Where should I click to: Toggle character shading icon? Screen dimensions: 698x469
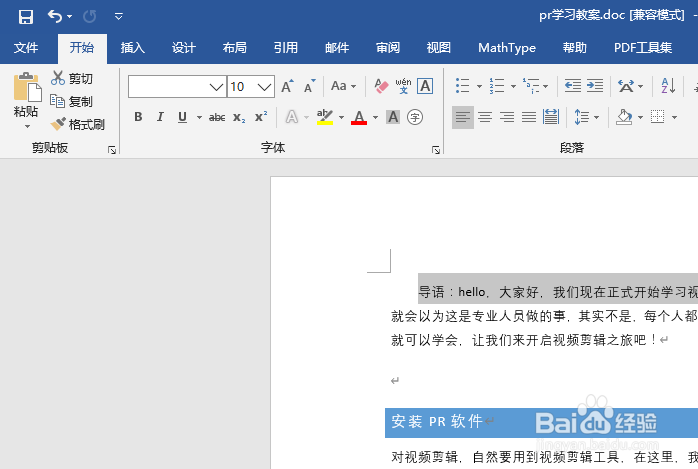(x=393, y=117)
